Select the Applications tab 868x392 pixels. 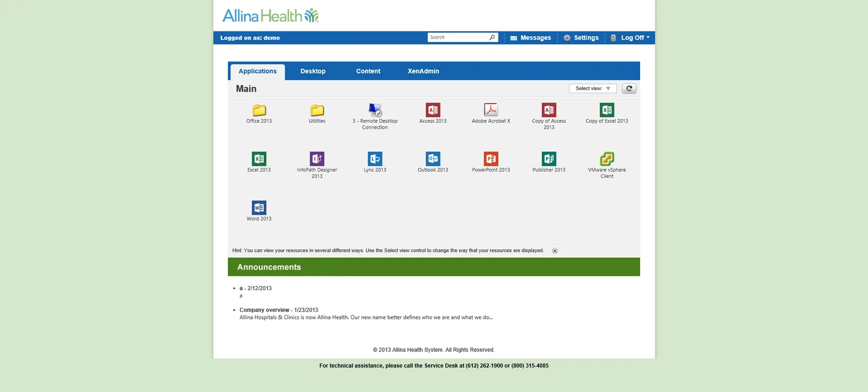pyautogui.click(x=258, y=72)
